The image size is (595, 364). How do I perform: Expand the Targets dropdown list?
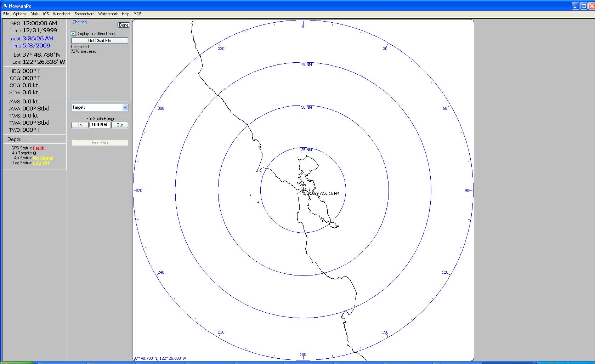click(x=125, y=107)
